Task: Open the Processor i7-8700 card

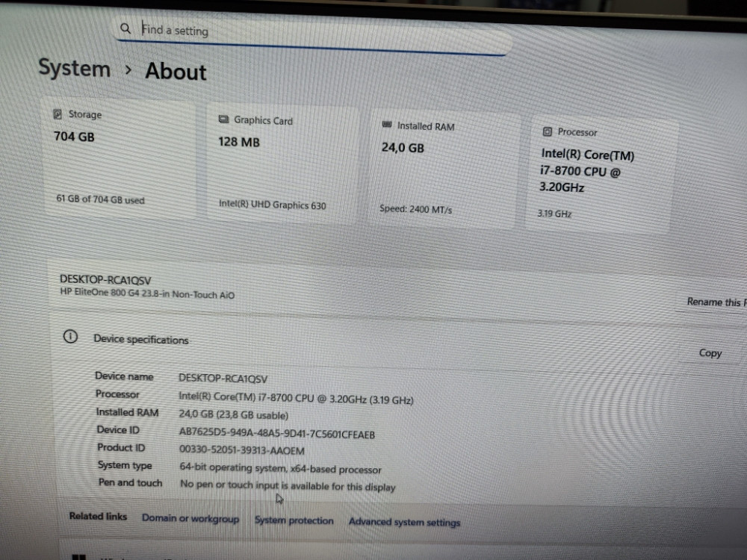Action: coord(601,174)
